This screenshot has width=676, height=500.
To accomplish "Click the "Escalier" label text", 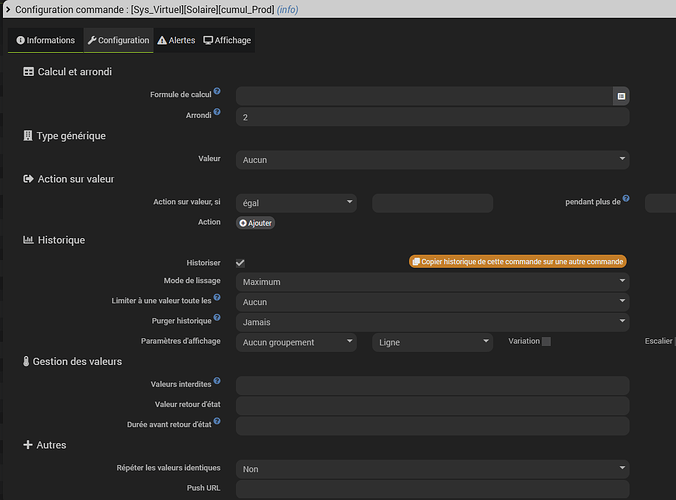I will tap(658, 341).
